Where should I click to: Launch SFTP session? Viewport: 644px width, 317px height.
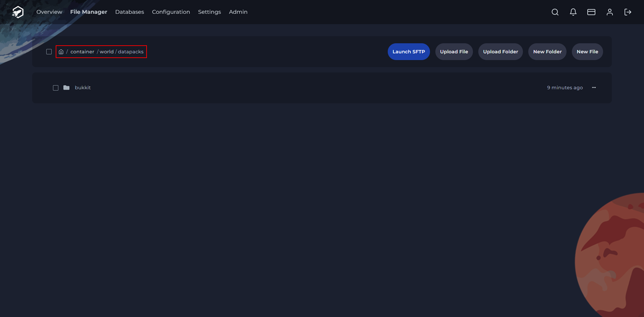click(409, 52)
